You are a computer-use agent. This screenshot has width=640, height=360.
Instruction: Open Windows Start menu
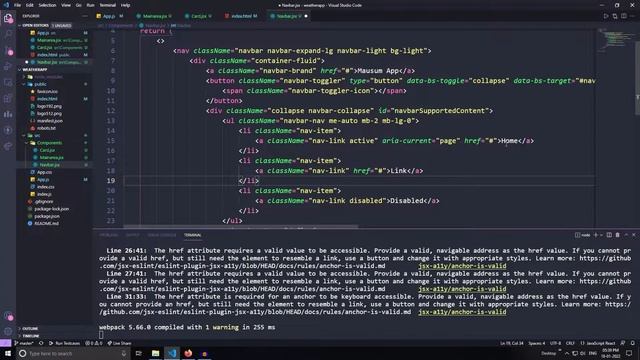tap(8, 353)
